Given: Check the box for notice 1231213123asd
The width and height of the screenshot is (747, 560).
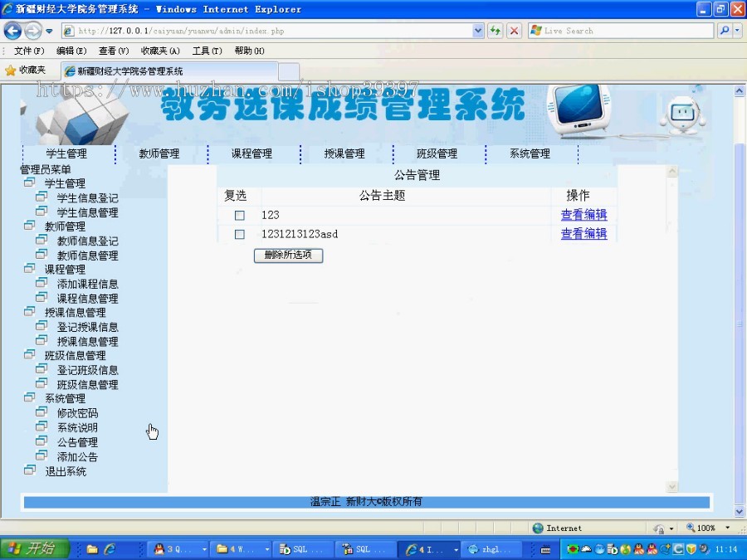Looking at the screenshot, I should click(x=240, y=234).
